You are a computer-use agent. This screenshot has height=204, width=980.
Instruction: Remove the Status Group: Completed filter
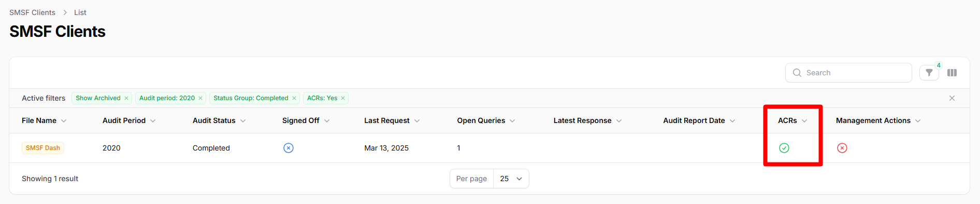click(x=294, y=98)
